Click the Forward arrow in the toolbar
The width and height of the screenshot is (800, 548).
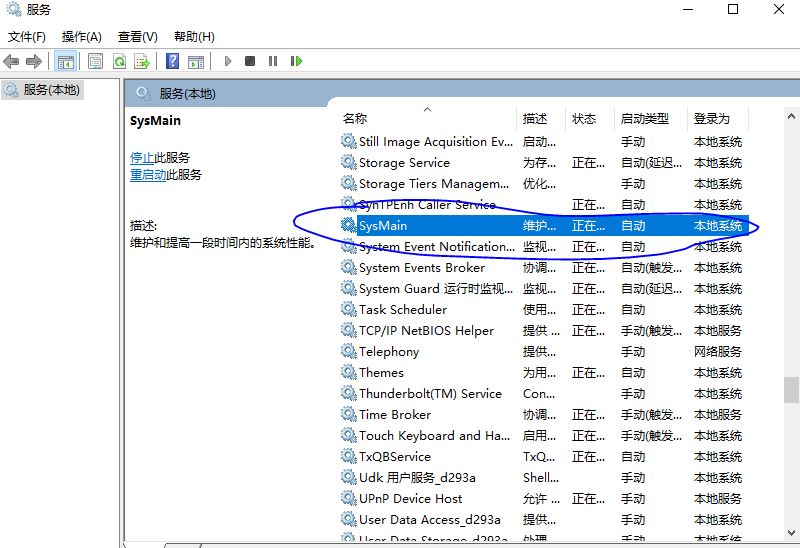tap(34, 61)
